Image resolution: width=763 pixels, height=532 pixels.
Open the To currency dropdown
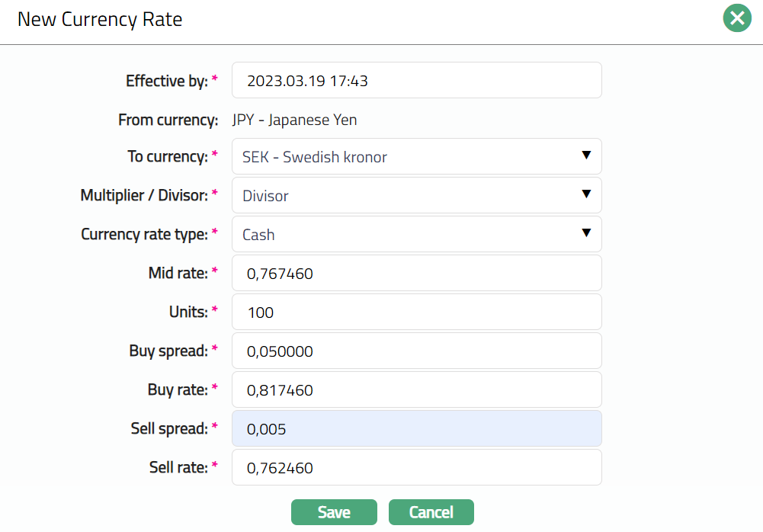416,157
